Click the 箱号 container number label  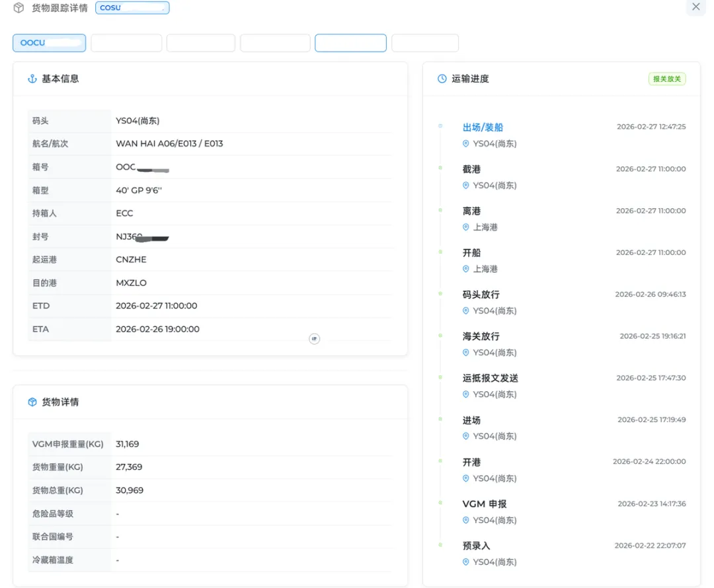(40, 167)
